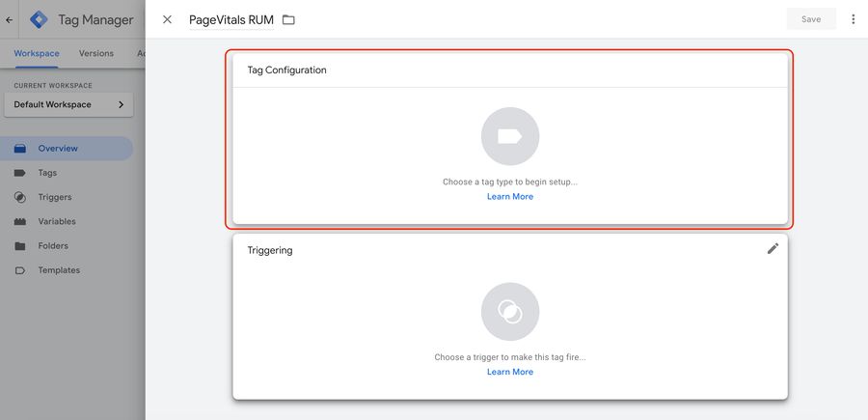Click the Tag Configuration heading
Image resolution: width=868 pixels, height=420 pixels.
pos(286,70)
